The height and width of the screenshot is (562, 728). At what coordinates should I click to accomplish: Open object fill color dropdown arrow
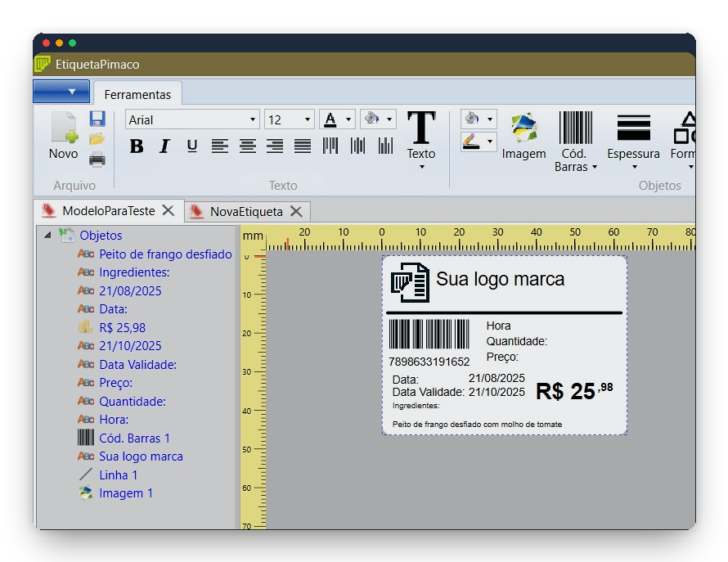[490, 119]
